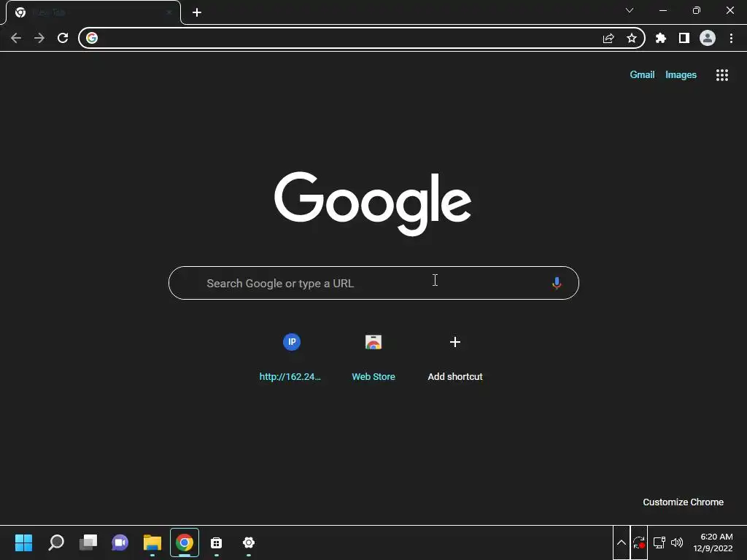Toggle the side panel icon
The image size is (747, 560).
pos(684,38)
